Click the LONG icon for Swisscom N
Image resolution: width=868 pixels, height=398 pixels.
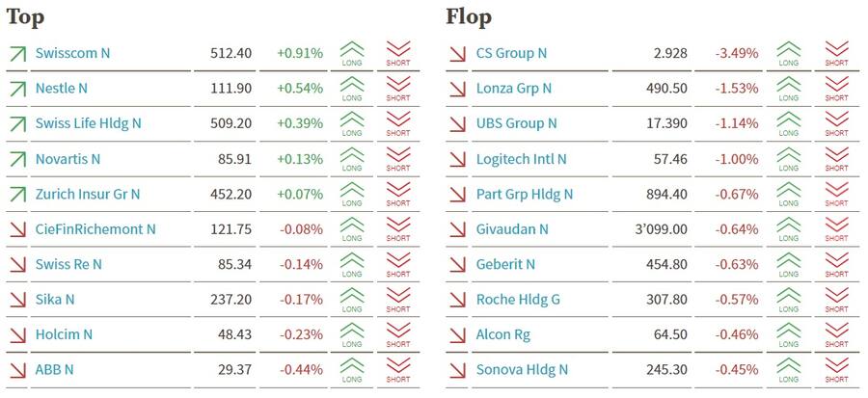click(x=352, y=53)
